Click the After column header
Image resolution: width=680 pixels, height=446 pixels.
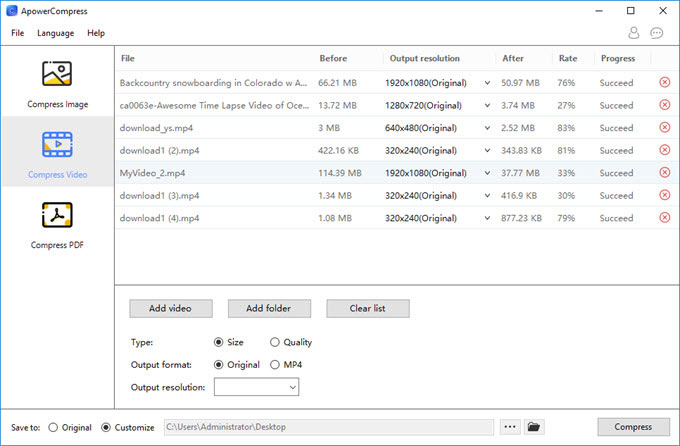(513, 59)
